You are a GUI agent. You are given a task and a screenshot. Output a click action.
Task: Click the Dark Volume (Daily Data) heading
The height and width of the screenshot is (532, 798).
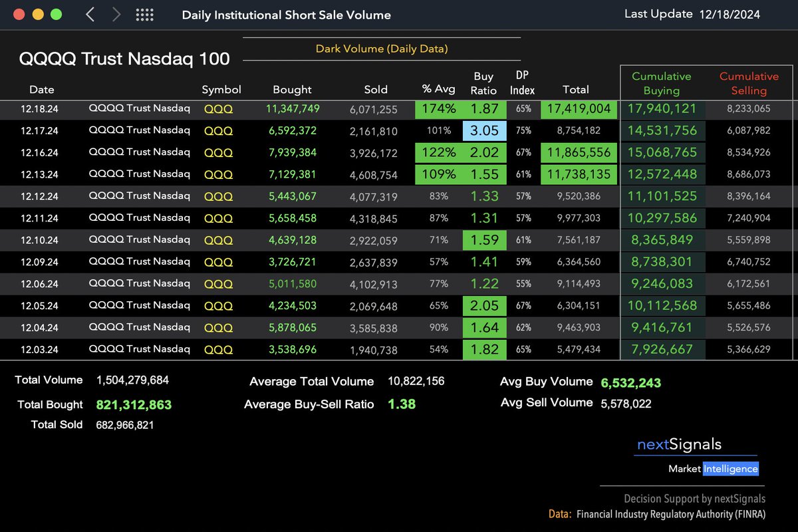pos(382,49)
